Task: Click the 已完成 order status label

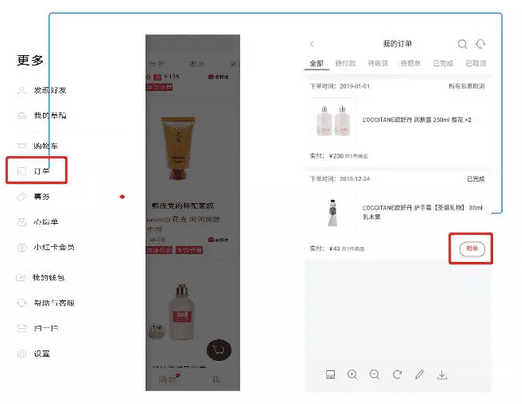Action: pyautogui.click(x=476, y=179)
